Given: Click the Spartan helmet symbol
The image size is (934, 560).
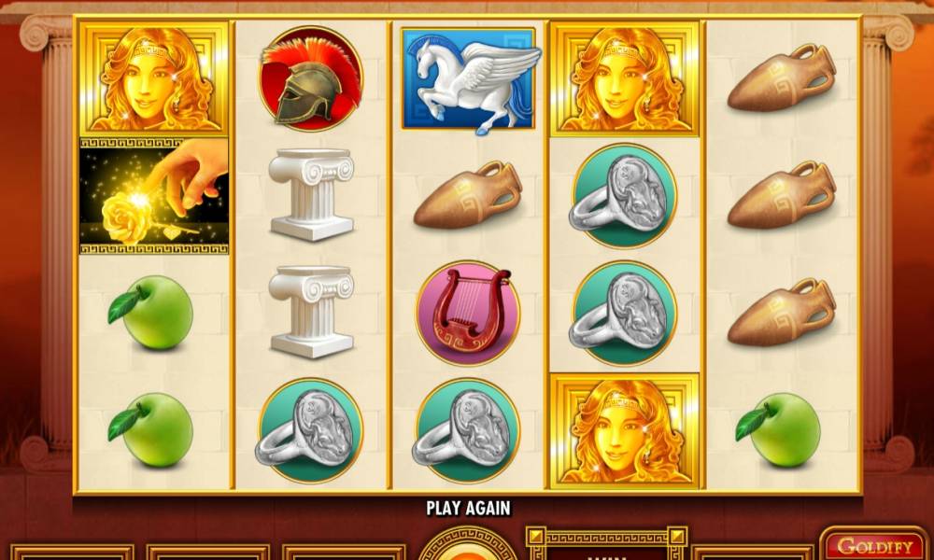Looking at the screenshot, I should point(311,78).
